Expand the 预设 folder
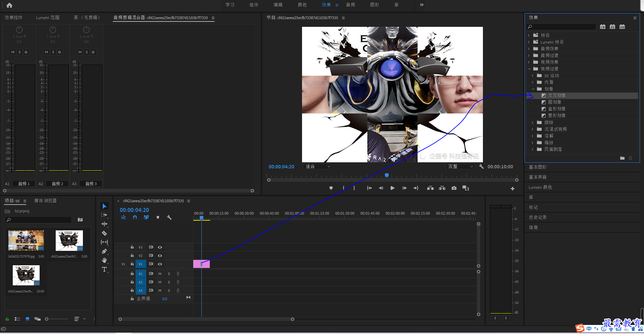Image resolution: width=644 pixels, height=334 pixels. [529, 35]
